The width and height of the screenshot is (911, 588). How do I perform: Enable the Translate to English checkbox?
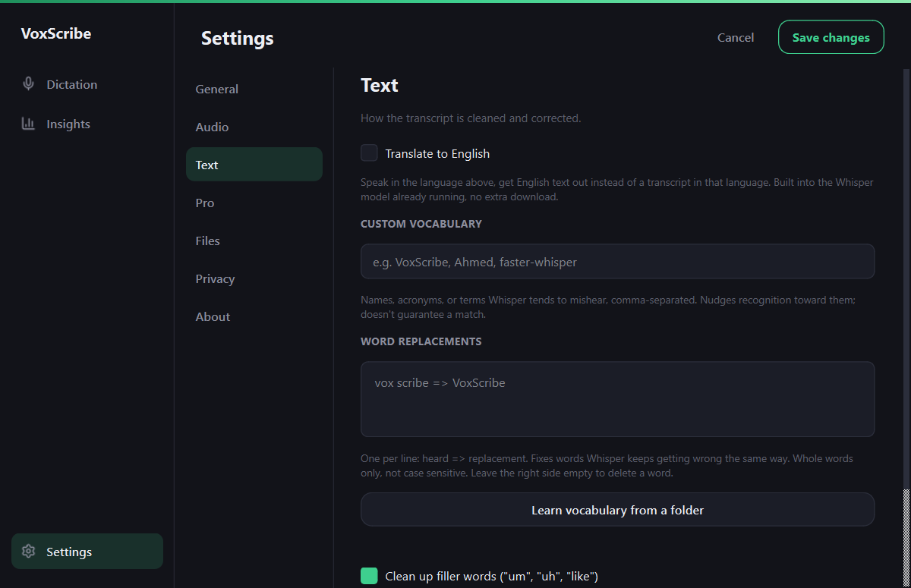[x=369, y=153]
